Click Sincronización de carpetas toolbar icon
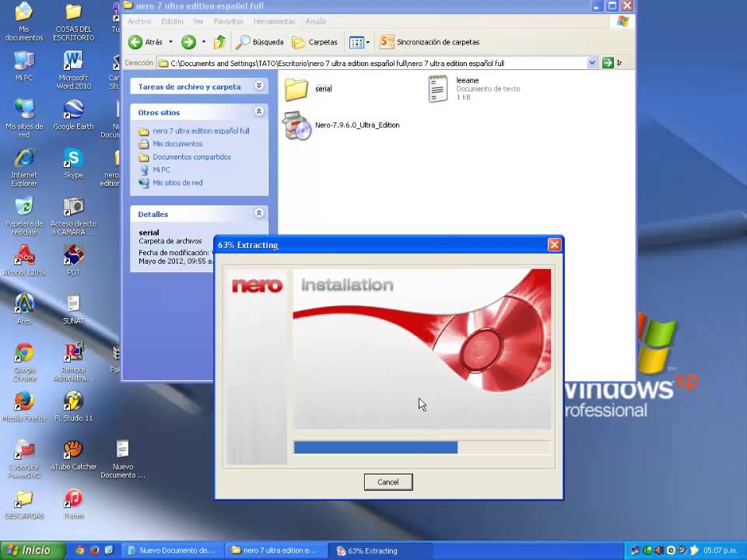 click(387, 42)
